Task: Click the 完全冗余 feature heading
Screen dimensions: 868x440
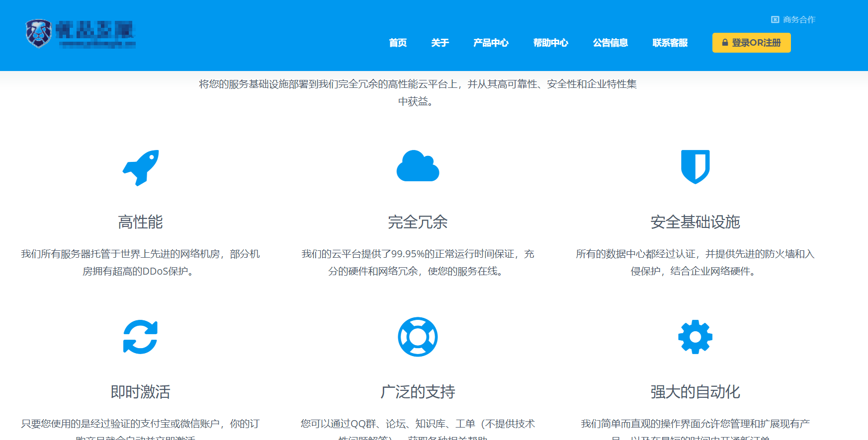Action: point(418,222)
